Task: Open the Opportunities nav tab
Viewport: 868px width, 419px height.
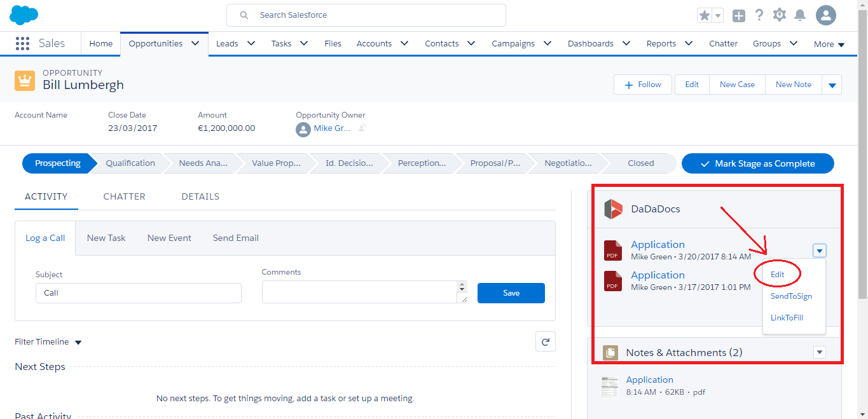Action: 156,44
